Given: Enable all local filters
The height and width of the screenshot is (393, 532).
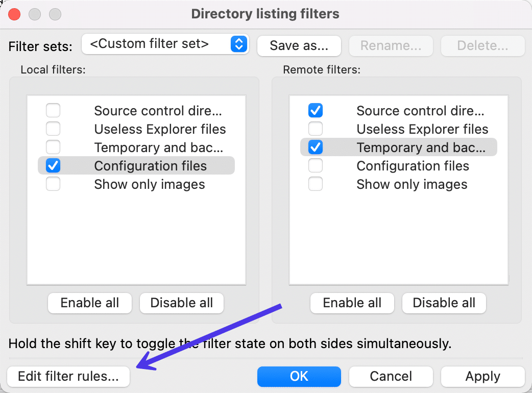Looking at the screenshot, I should (x=89, y=303).
